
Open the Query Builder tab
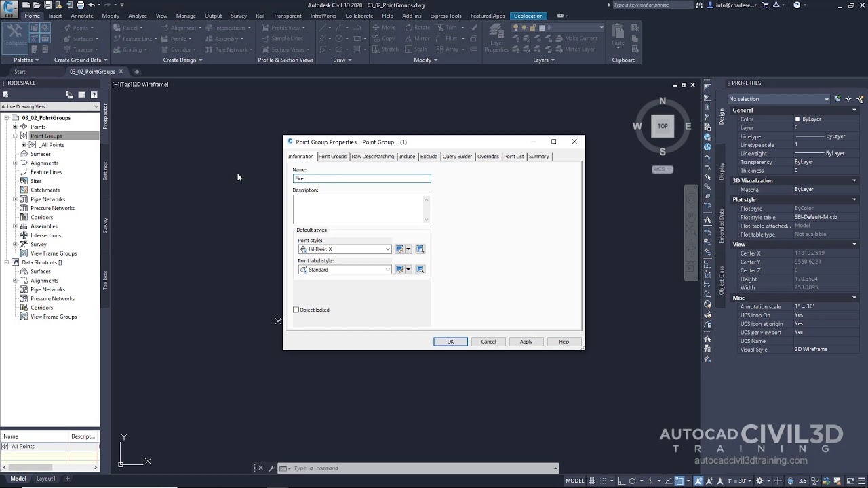coord(457,157)
